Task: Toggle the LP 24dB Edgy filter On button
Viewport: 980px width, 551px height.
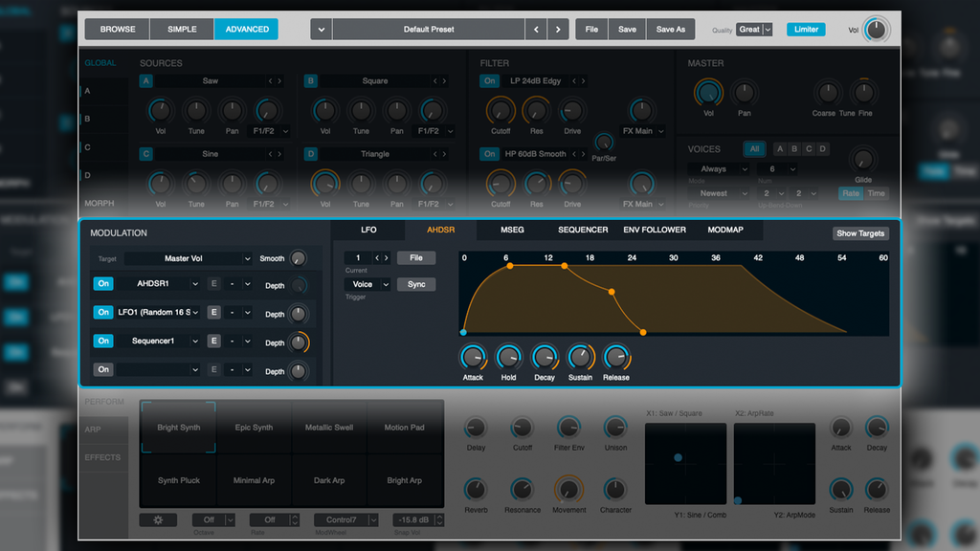Action: [488, 80]
